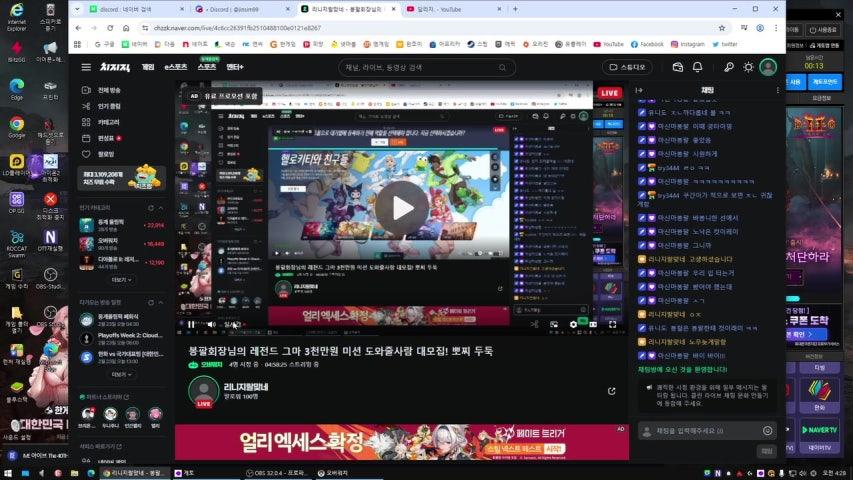Click the red bottom ad banner

coord(401,442)
